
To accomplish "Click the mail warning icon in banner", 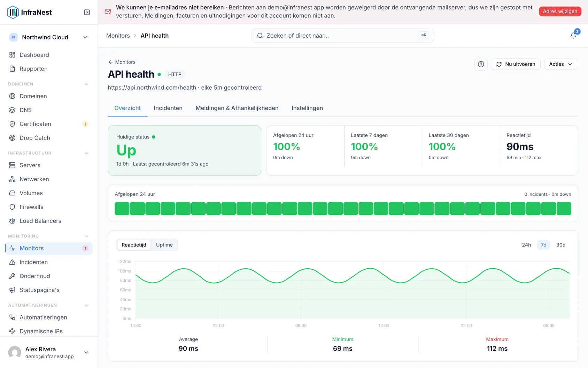I will pyautogui.click(x=108, y=12).
